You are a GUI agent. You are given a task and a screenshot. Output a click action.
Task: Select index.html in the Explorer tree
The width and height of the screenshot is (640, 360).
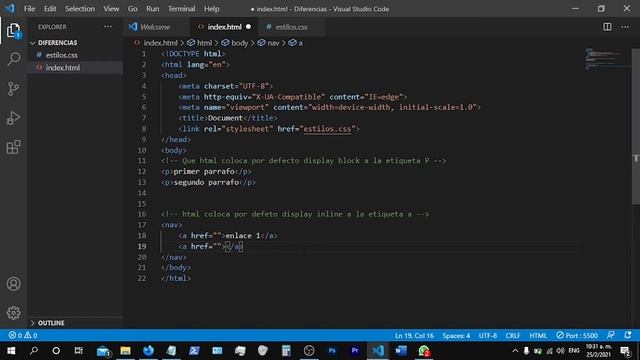75,67
